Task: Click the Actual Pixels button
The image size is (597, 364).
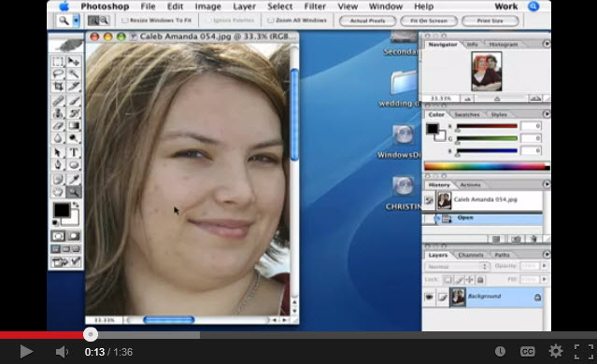Action: 367,21
